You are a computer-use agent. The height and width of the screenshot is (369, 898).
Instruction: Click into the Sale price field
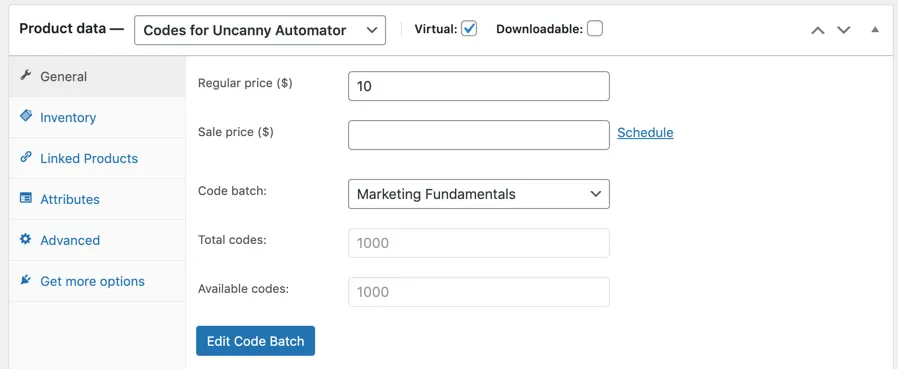(x=479, y=135)
